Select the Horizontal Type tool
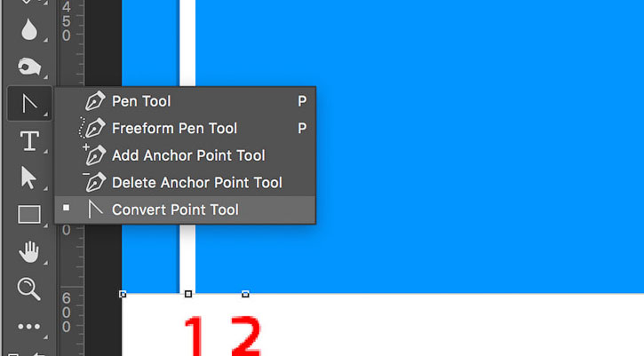644x356 pixels. 29,141
